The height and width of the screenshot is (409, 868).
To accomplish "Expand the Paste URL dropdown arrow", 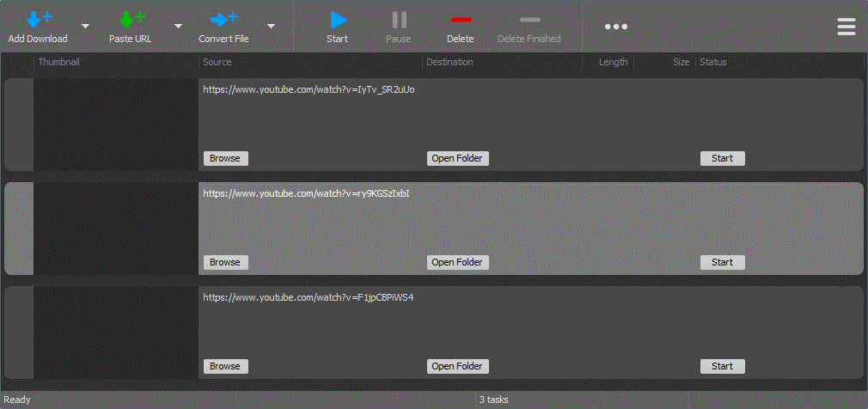I will [x=178, y=26].
